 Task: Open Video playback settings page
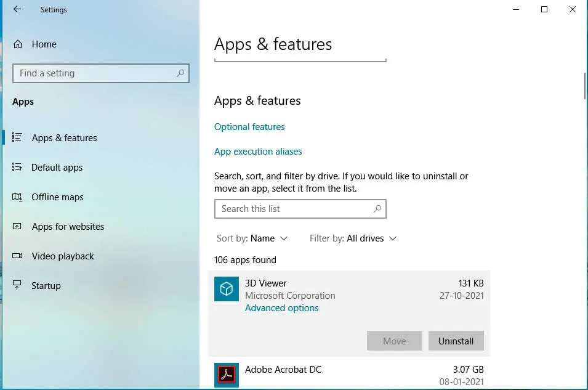pyautogui.click(x=63, y=256)
